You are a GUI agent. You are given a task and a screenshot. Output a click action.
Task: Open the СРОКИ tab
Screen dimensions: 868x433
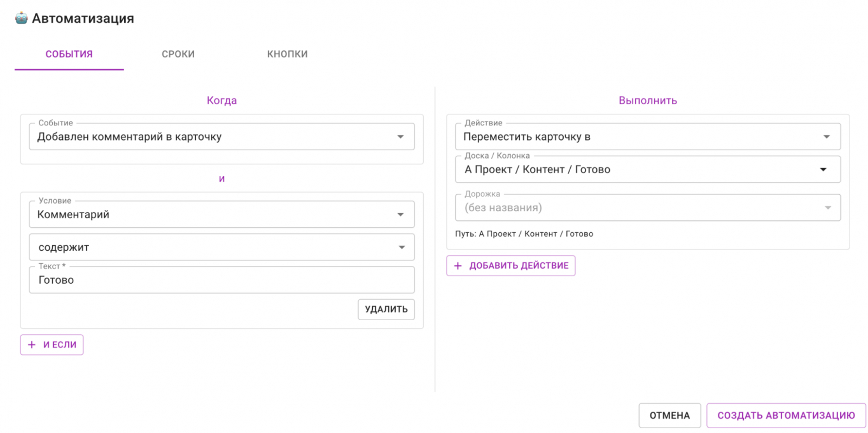coord(178,54)
